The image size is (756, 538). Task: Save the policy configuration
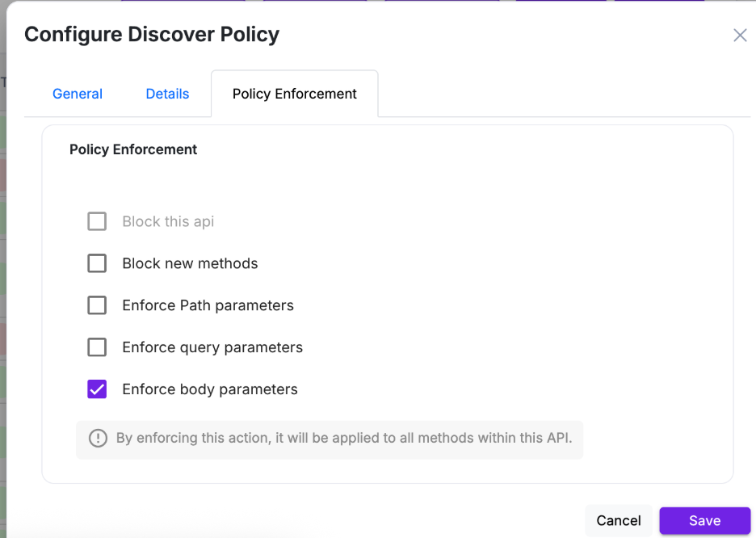point(704,521)
